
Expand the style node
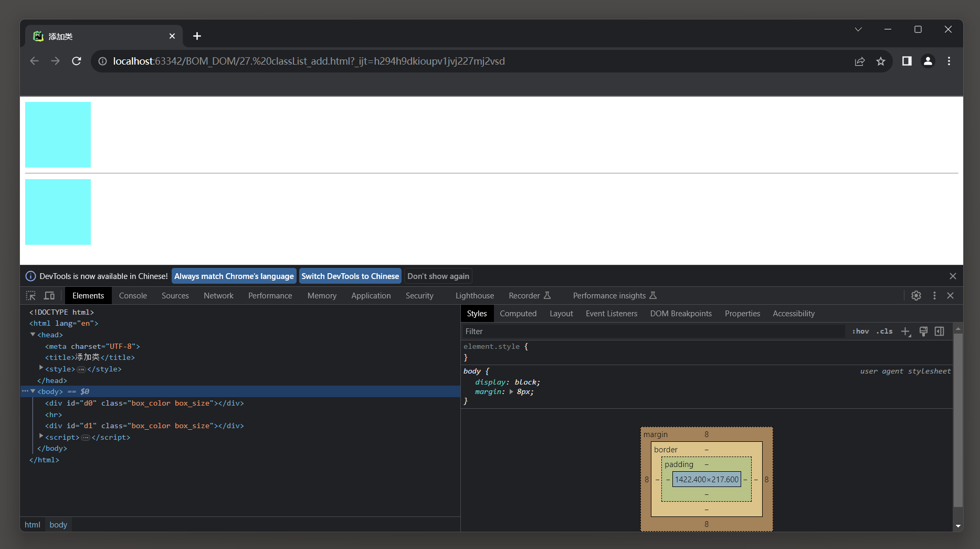pos(41,368)
